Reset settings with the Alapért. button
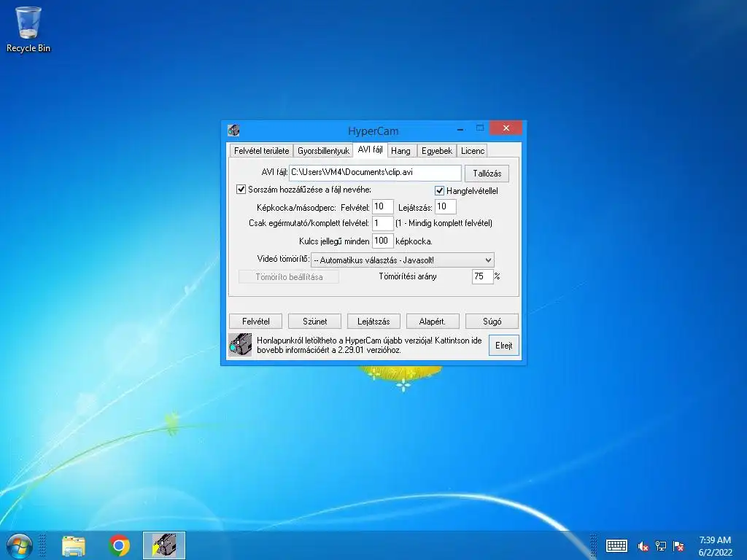The width and height of the screenshot is (747, 560). [433, 322]
